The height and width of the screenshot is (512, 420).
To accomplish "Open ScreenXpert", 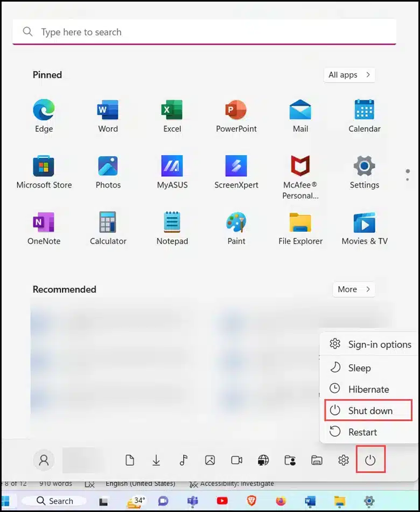I will 236,172.
